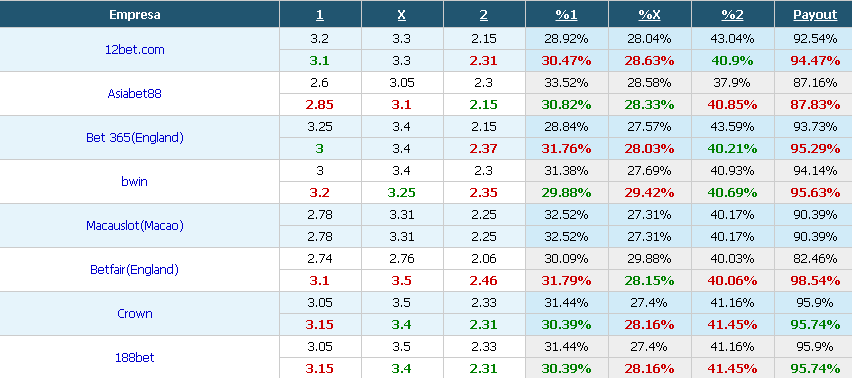Select Betfair's 98.54% payout cell

pyautogui.click(x=815, y=281)
